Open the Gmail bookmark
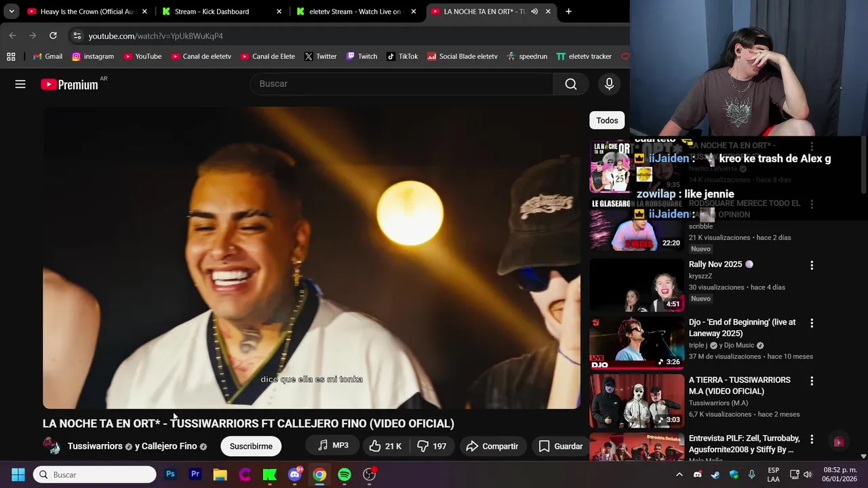 [x=47, y=56]
